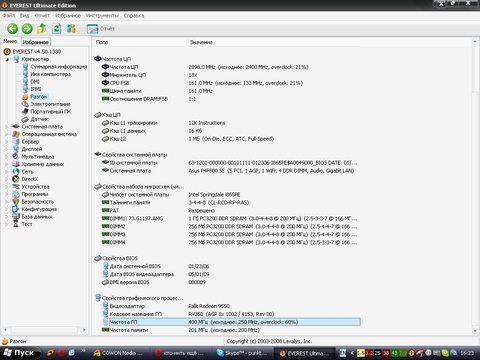
Task: Click the Устройства tree icon
Action: tap(16, 187)
